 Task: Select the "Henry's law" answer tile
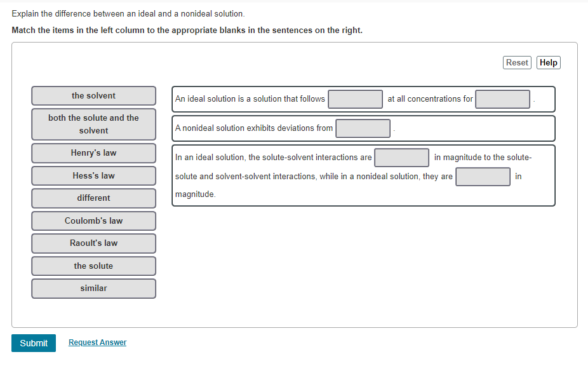pyautogui.click(x=93, y=152)
